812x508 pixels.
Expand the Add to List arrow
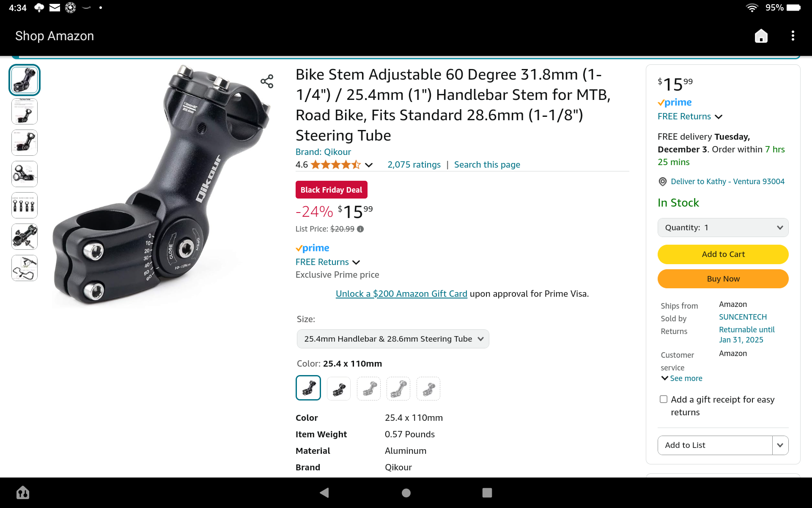(x=780, y=445)
